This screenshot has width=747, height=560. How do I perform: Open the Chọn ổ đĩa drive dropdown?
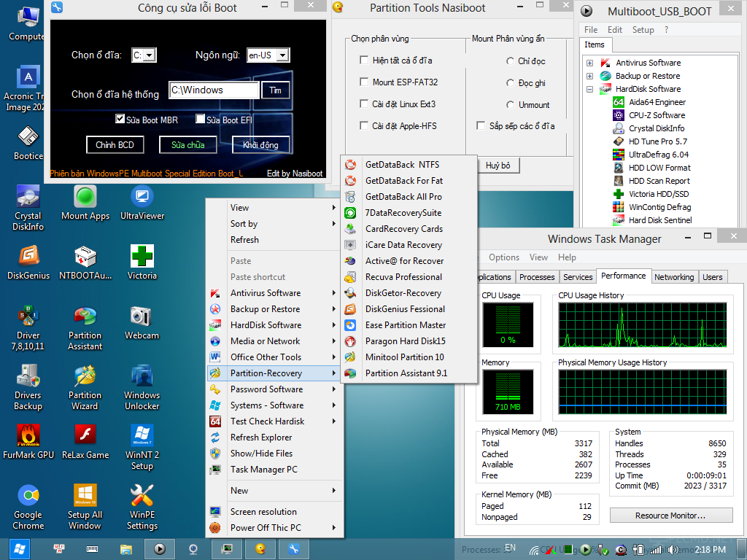coord(149,55)
